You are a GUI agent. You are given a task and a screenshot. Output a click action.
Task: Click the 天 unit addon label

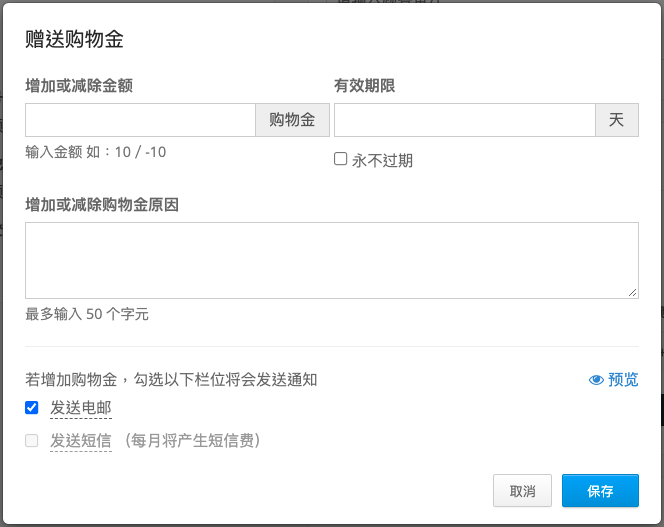(x=617, y=120)
